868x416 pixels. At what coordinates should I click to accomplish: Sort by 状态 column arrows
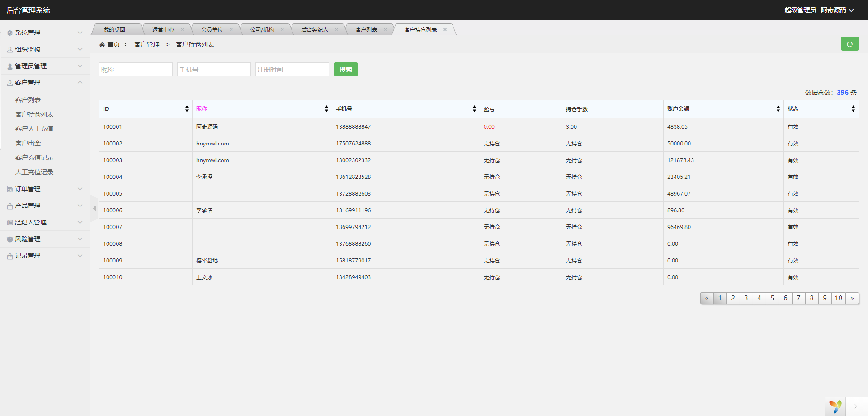tap(853, 109)
